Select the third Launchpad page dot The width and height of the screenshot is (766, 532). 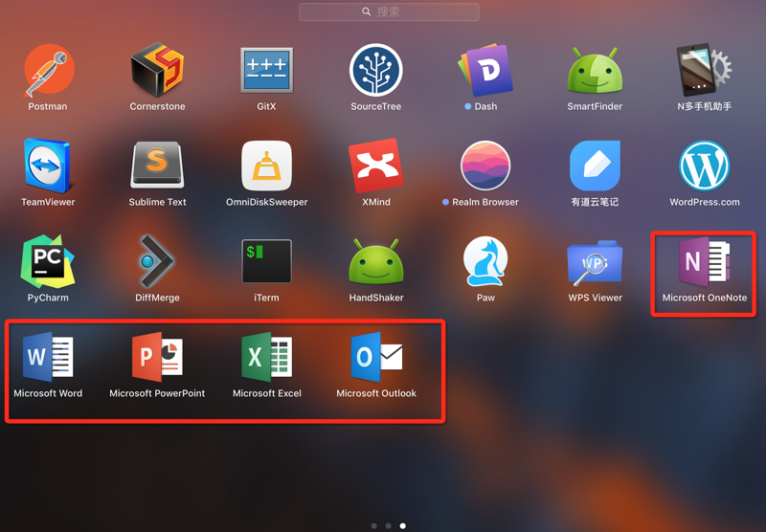pyautogui.click(x=402, y=525)
